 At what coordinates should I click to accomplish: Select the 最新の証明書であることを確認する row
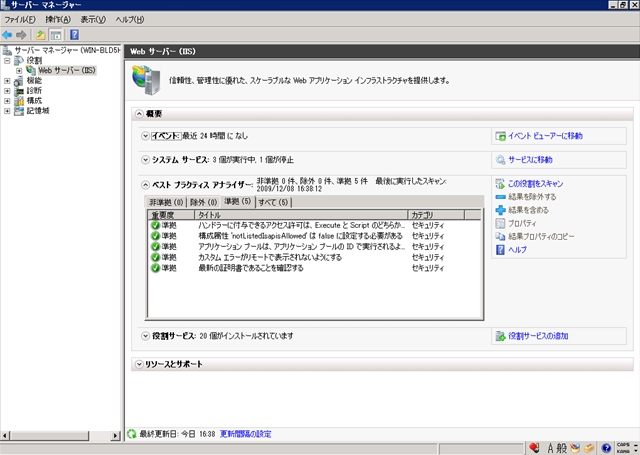[315, 268]
